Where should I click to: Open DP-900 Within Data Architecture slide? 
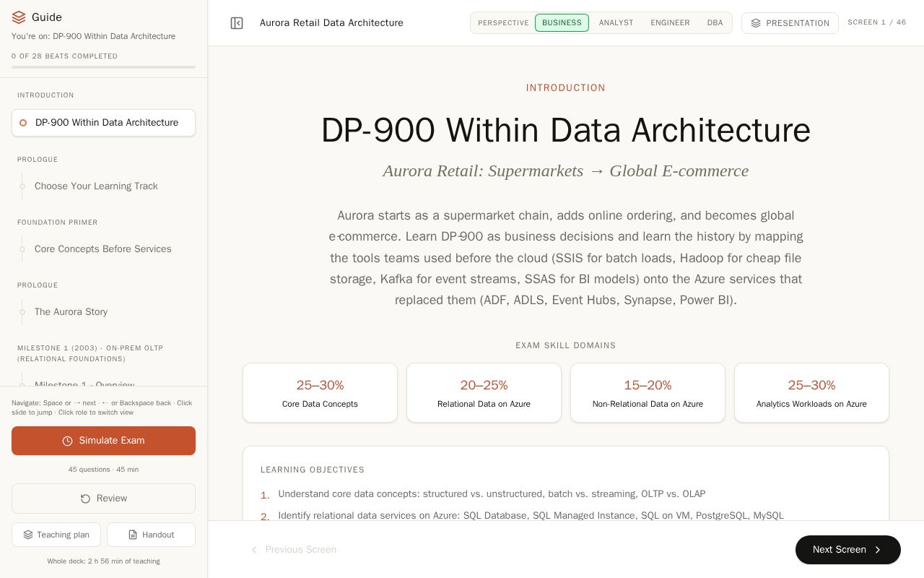coord(103,123)
